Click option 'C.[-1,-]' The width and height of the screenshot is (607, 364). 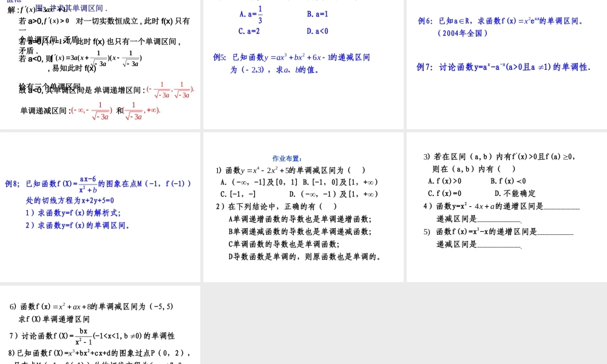point(238,194)
